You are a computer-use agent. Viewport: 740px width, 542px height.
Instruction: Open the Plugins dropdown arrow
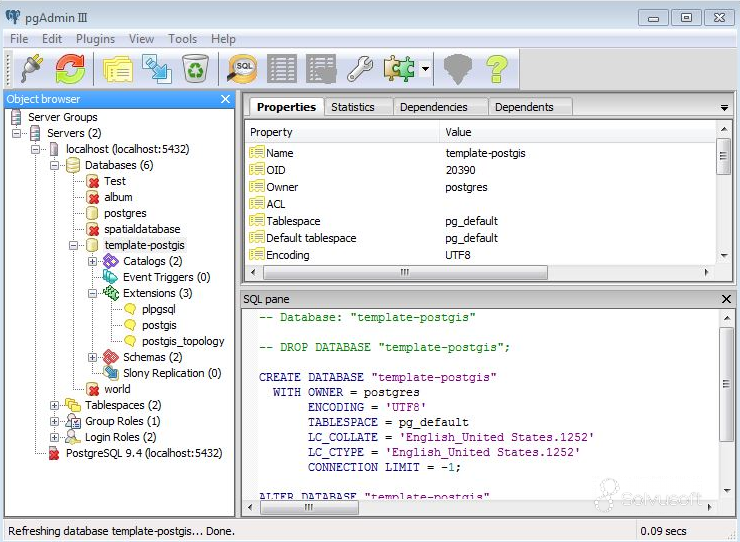(425, 69)
